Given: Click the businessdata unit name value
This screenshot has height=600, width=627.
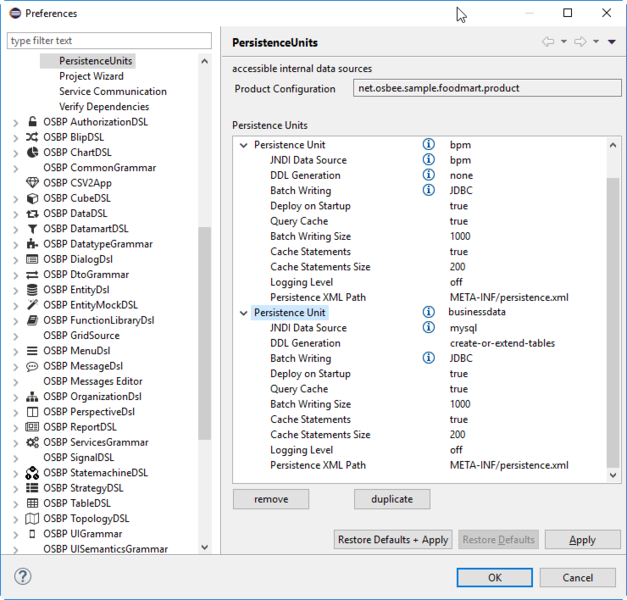Looking at the screenshot, I should 477,312.
